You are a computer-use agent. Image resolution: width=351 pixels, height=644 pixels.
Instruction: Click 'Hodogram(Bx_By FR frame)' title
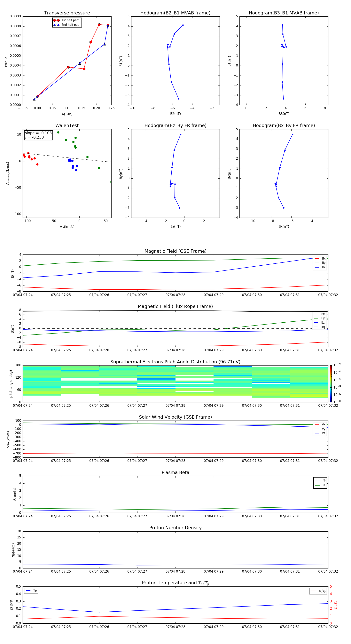click(x=284, y=125)
